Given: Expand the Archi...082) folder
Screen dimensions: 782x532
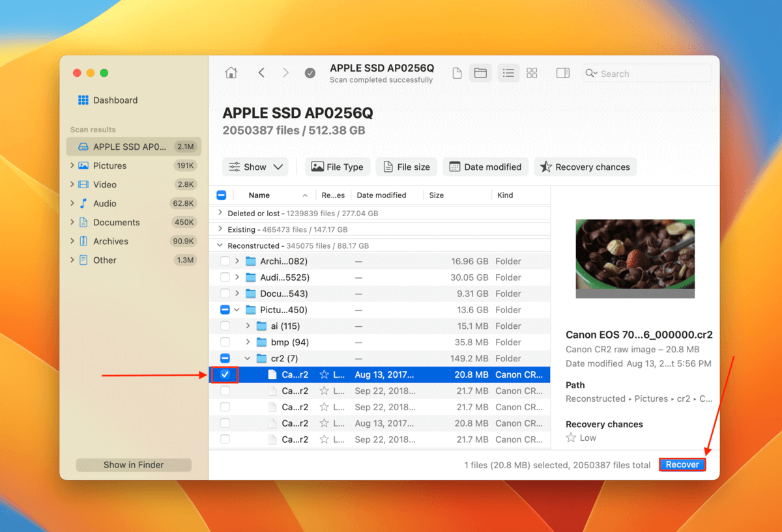Looking at the screenshot, I should click(237, 261).
